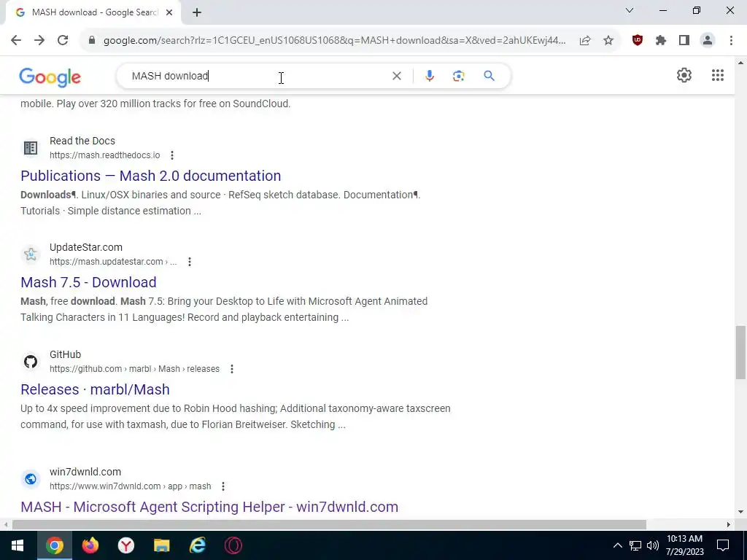Click the GitHub site favicon

[31, 362]
